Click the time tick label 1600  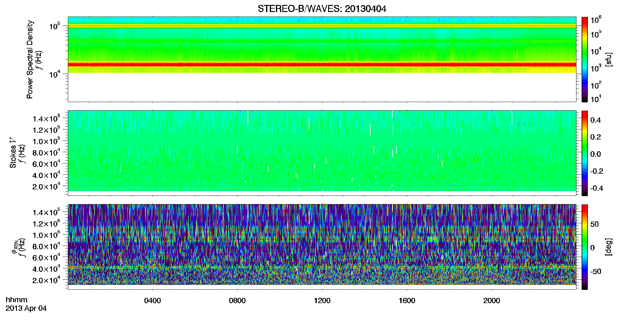point(407,301)
